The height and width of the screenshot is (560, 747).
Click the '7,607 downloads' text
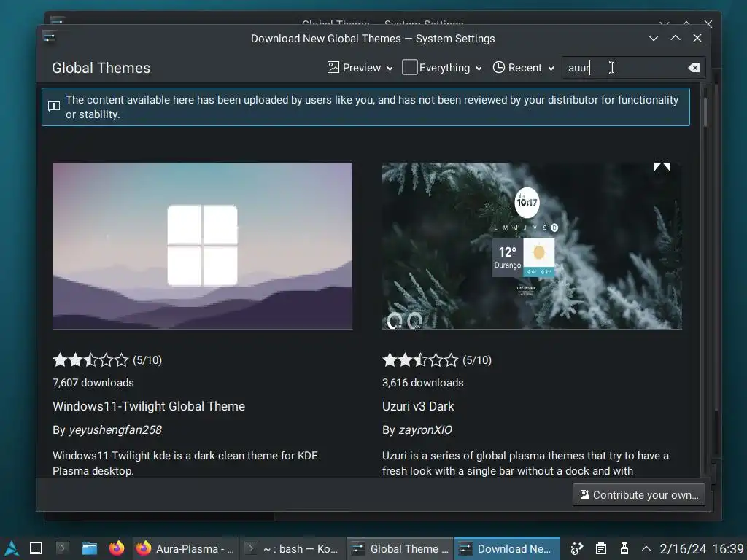click(x=93, y=383)
